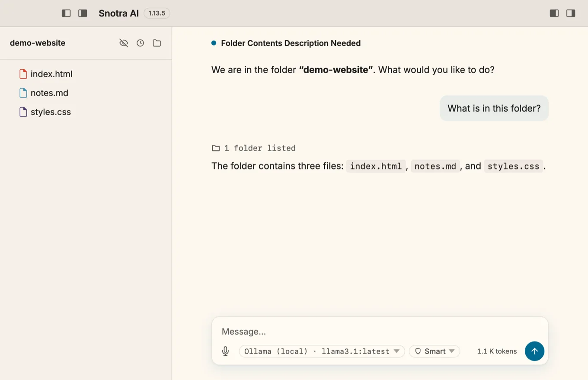Click the purple styles.css file icon

coord(23,112)
